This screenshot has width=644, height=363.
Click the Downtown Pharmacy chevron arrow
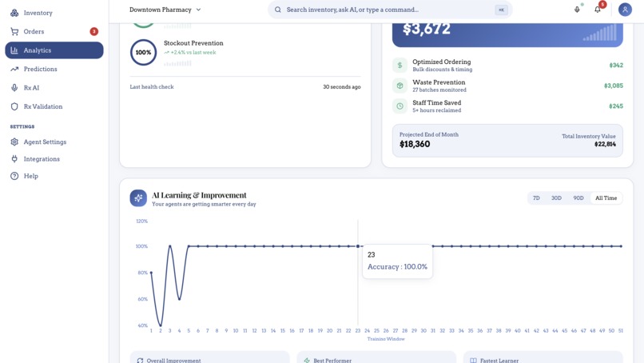click(198, 10)
